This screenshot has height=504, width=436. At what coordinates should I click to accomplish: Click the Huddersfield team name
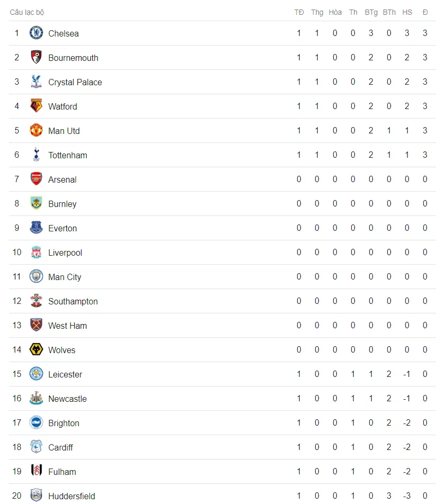(x=72, y=496)
